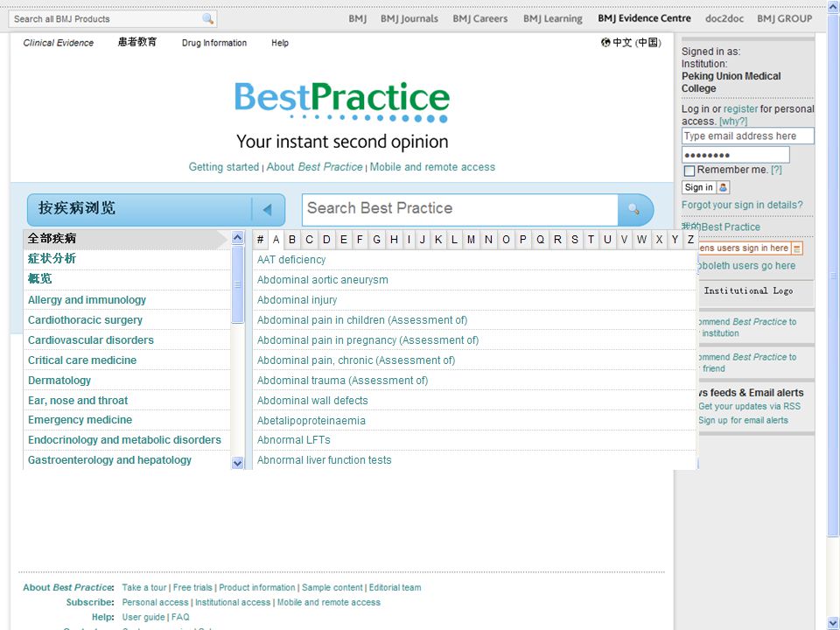Click the password input field
This screenshot has width=840, height=630.
[736, 155]
